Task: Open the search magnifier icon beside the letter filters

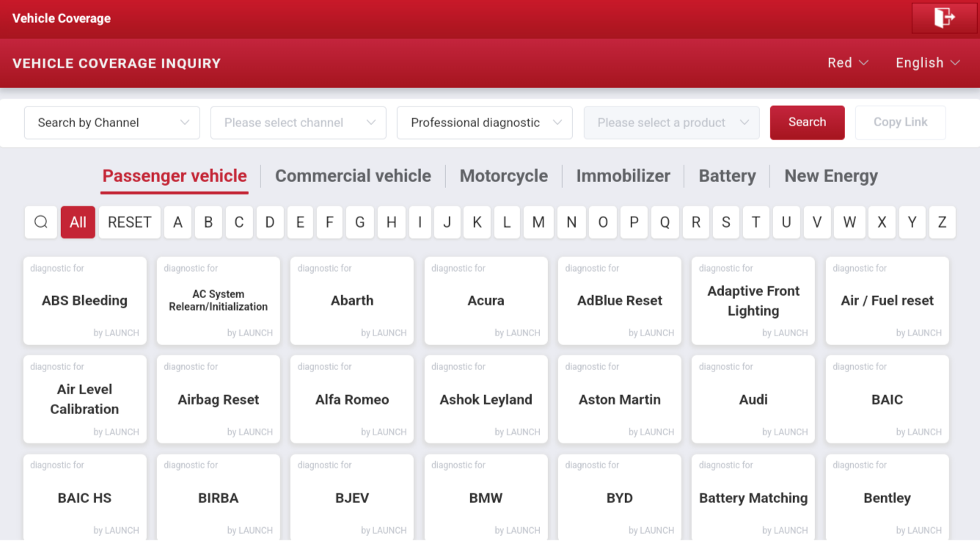Action: click(40, 222)
